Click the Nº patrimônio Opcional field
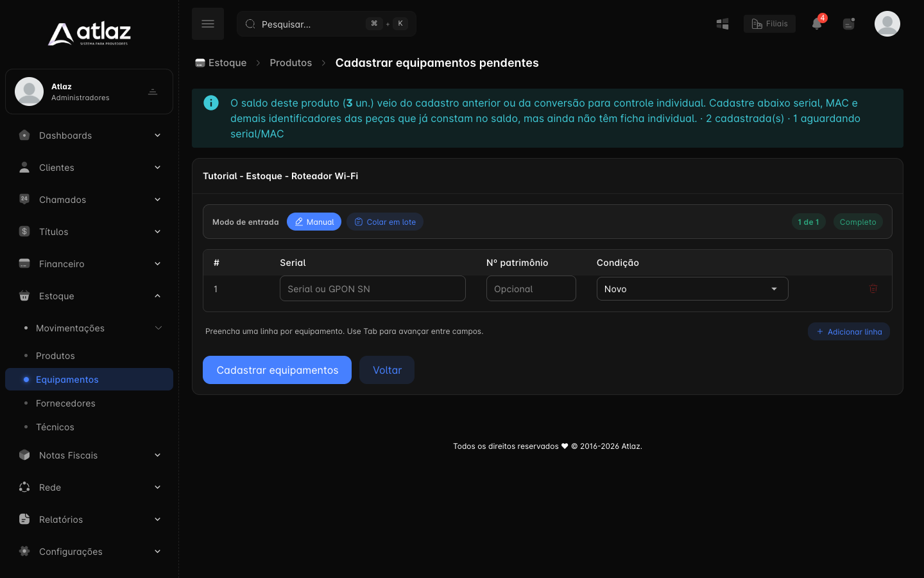 (531, 288)
